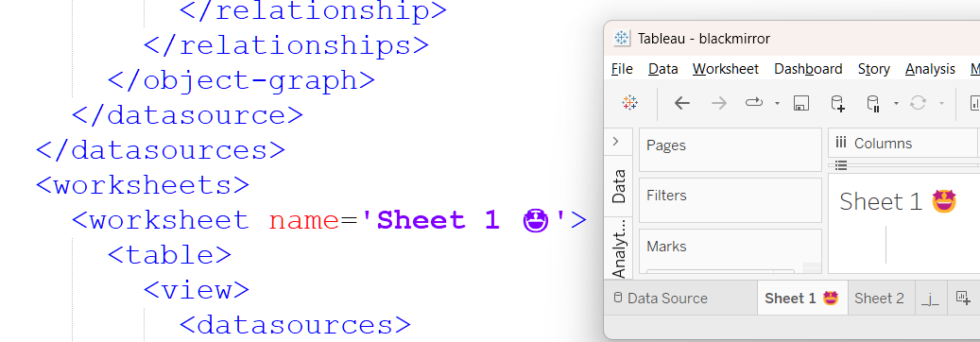Click the Refresh data circular arrows icon
Screen dimensions: 980x342
click(x=918, y=103)
